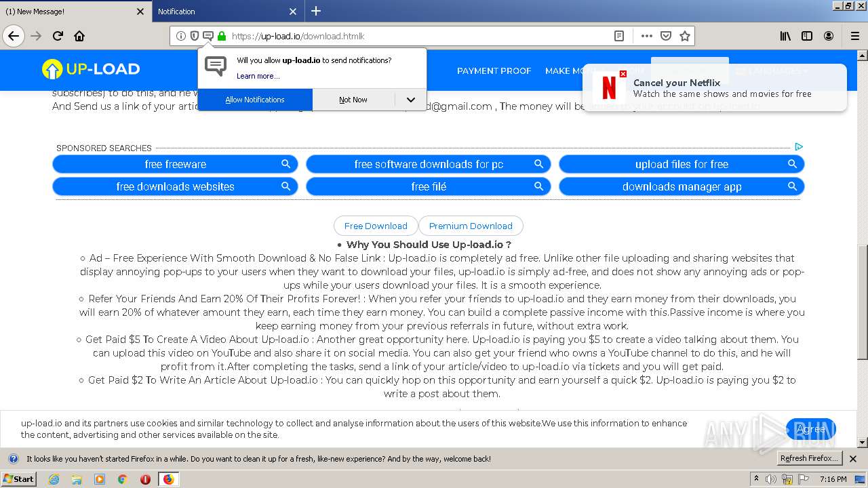Open page actions three-dot menu
The width and height of the screenshot is (868, 488).
(647, 36)
